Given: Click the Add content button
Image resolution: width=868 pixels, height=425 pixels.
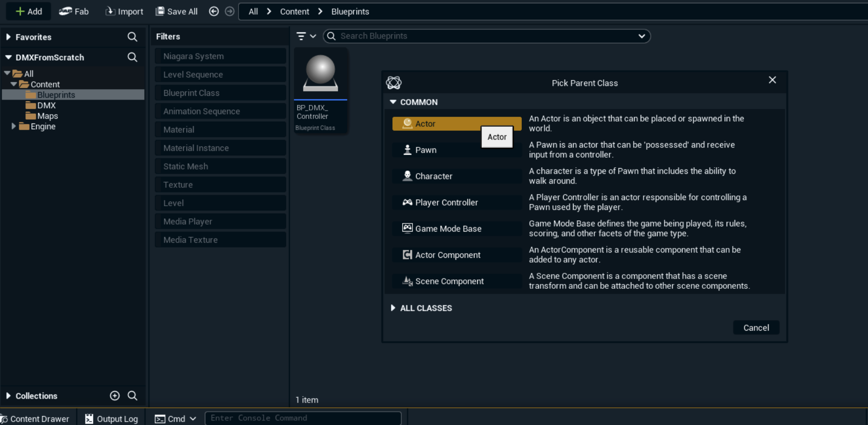Looking at the screenshot, I should pos(29,11).
